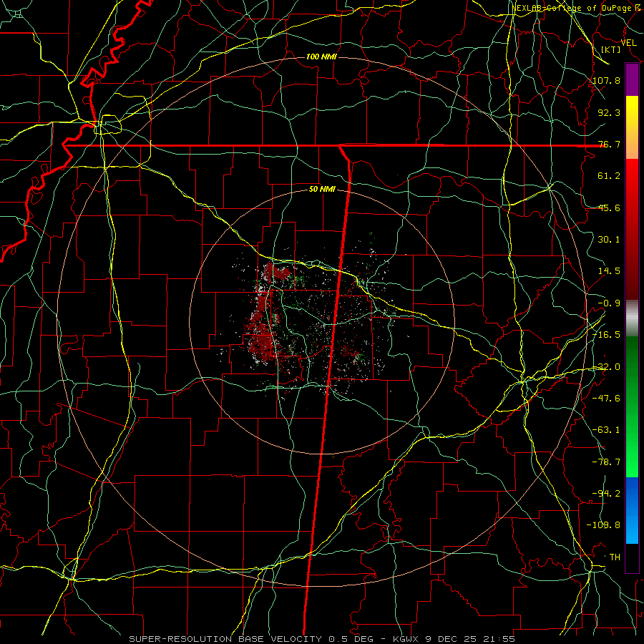Click the -16.5 scale label
Image resolution: width=644 pixels, height=644 pixels.
(607, 335)
